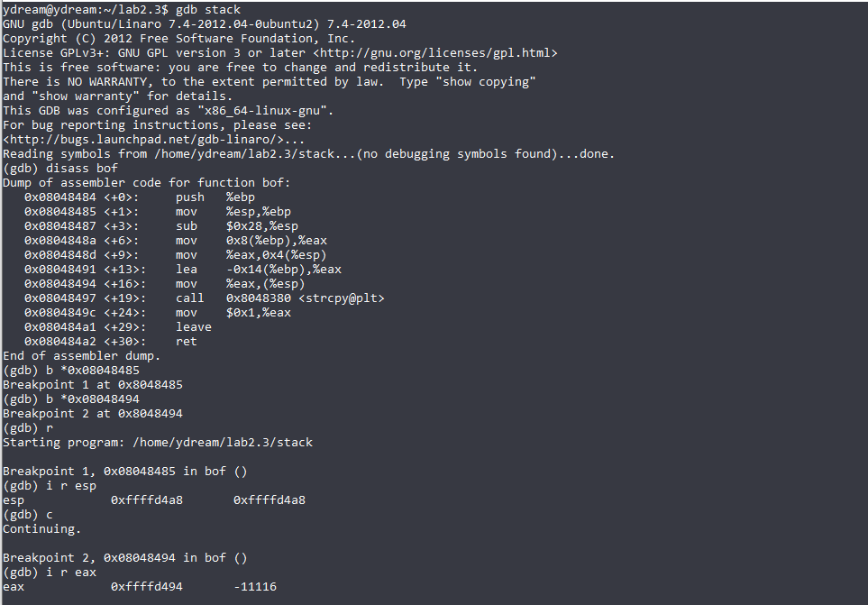The height and width of the screenshot is (605, 868).
Task: Click the "i r eax" command line
Action: [50, 572]
